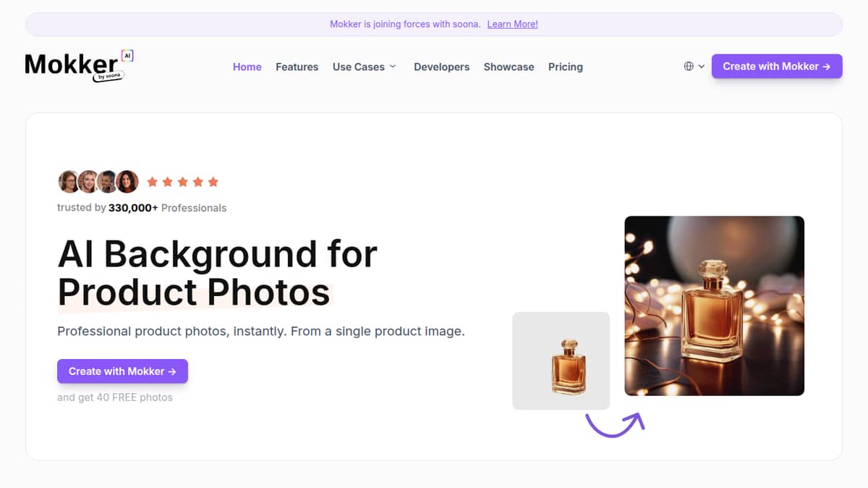Open the globe language selector
The image size is (868, 488).
(x=689, y=66)
